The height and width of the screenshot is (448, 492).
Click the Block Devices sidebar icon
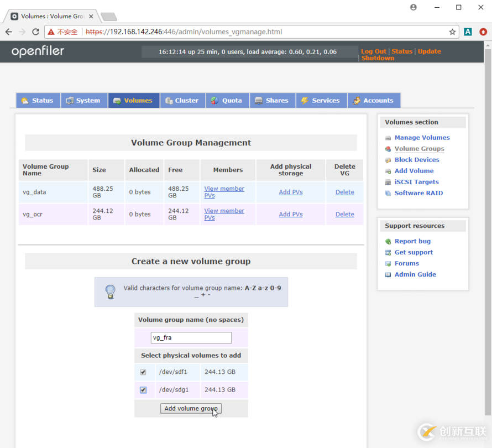(388, 160)
